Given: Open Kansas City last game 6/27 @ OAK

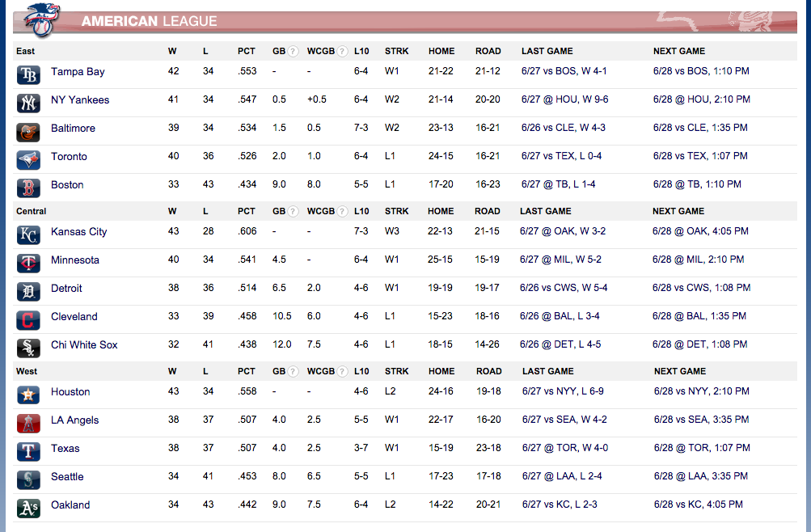Looking at the screenshot, I should 563,231.
